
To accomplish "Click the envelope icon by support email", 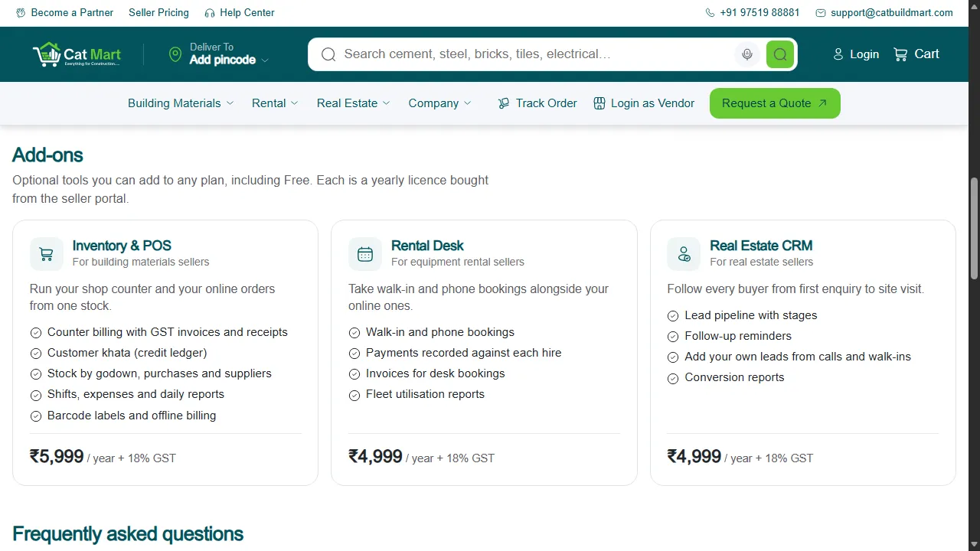I will (821, 13).
